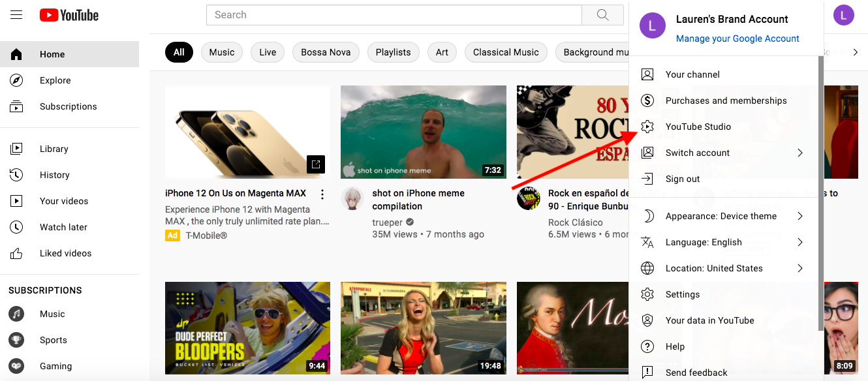Click the YouTube logo

pyautogui.click(x=69, y=15)
